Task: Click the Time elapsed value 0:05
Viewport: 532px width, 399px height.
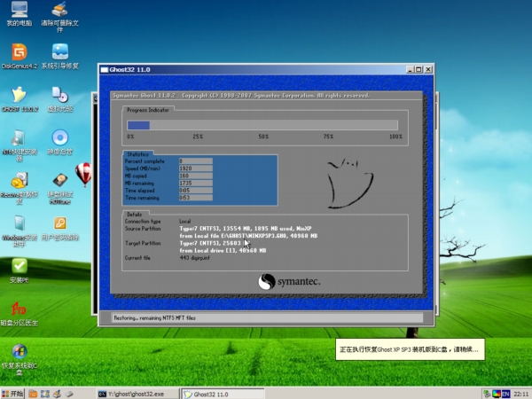Action: (196, 191)
